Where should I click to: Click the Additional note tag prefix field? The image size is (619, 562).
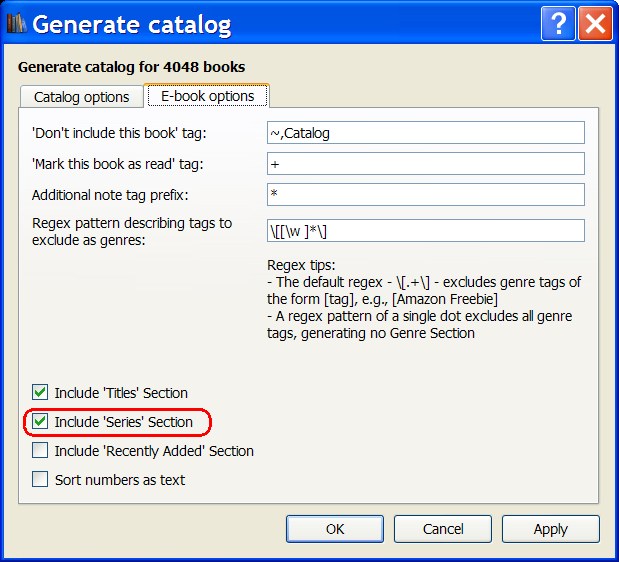point(425,194)
